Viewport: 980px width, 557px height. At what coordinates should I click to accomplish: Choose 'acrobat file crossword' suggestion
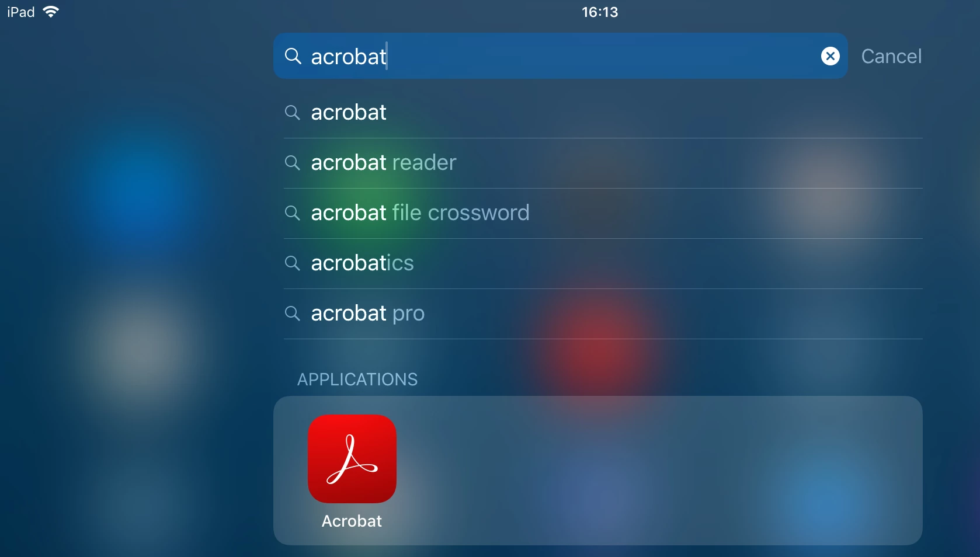click(603, 213)
